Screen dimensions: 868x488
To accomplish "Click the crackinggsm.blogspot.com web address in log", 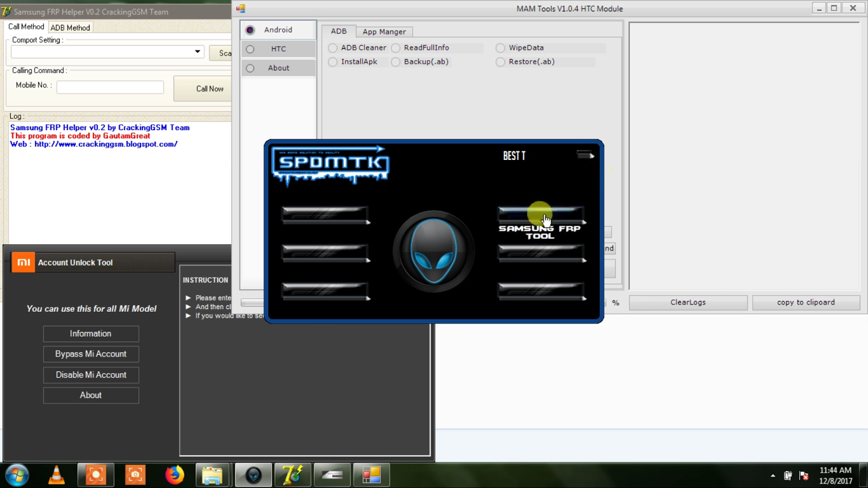I will tap(106, 144).
